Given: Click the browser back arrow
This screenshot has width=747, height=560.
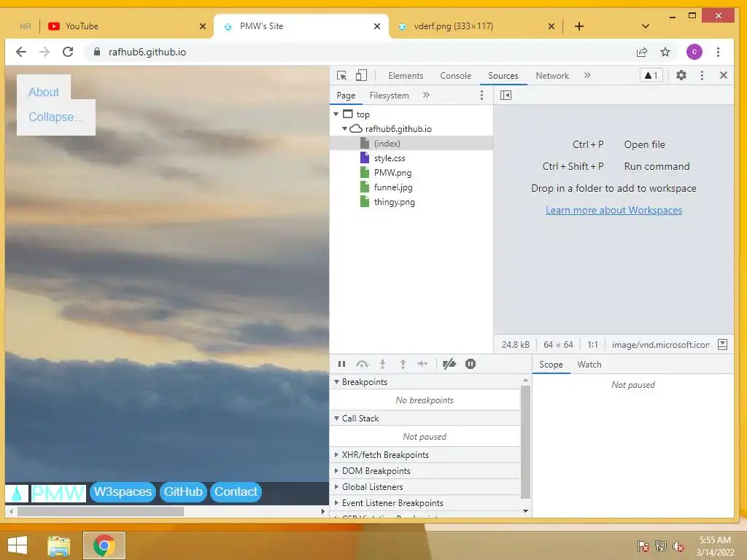Looking at the screenshot, I should click(21, 52).
